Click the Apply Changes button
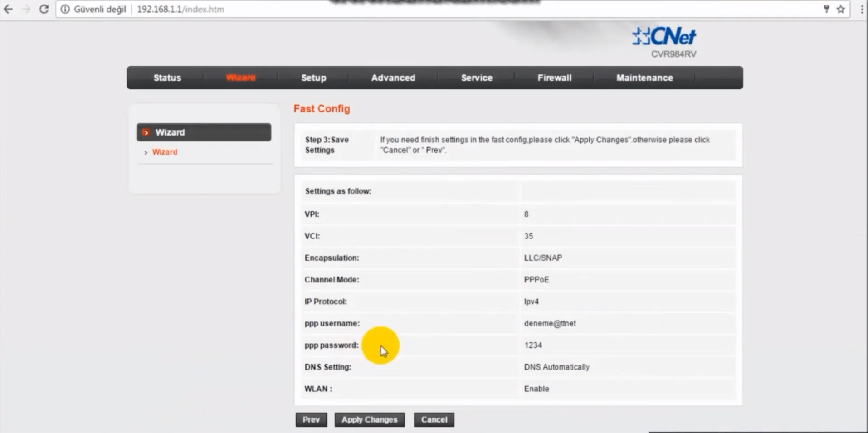Viewport: 868px width, 433px height. pyautogui.click(x=369, y=420)
